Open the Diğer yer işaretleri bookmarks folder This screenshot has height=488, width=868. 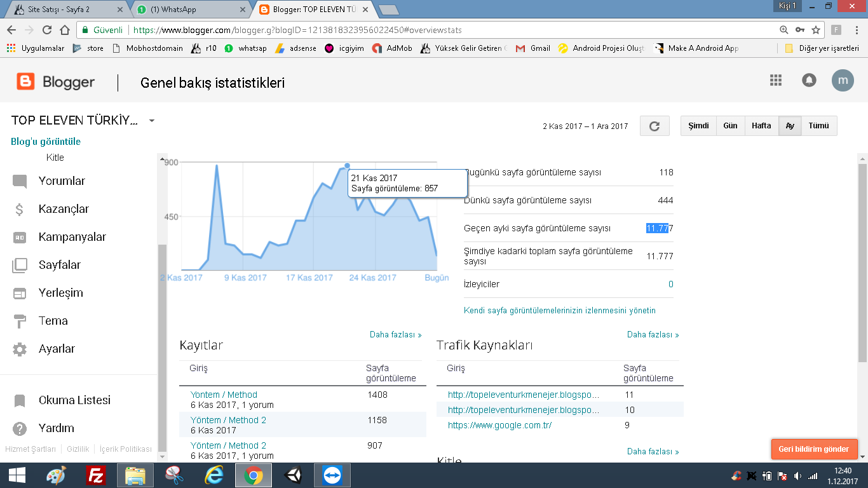coord(822,48)
